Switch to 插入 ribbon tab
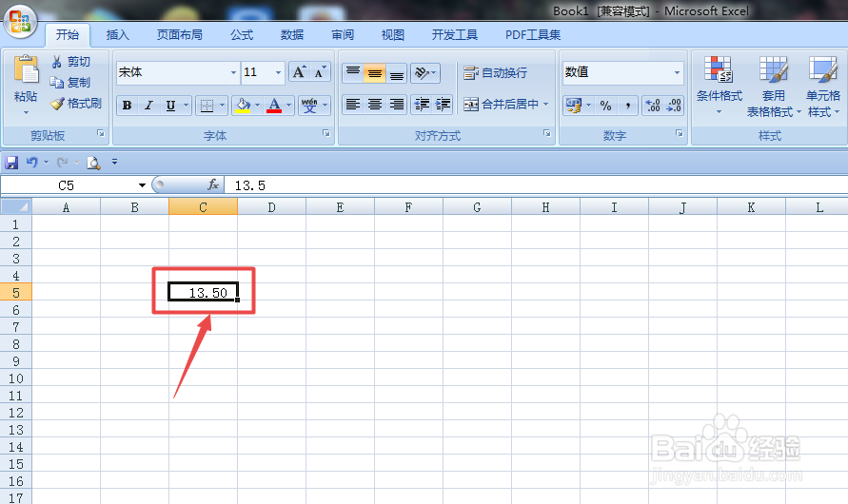The height and width of the screenshot is (504, 848). pos(117,35)
